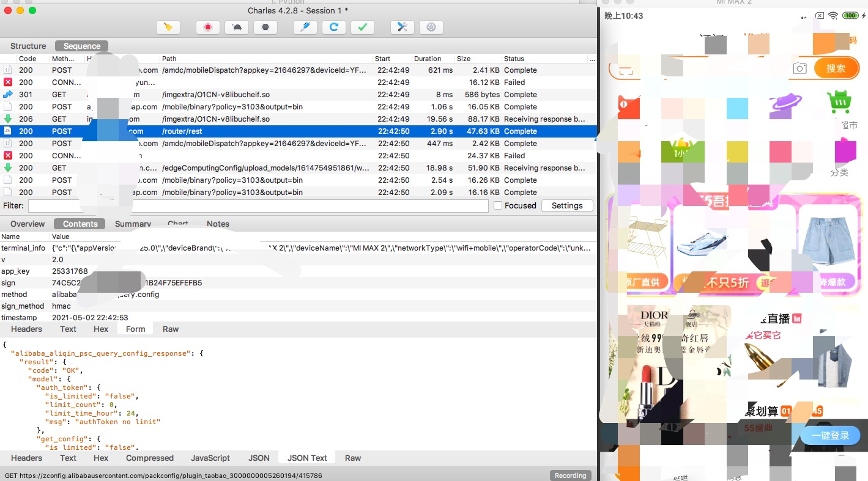The image size is (868, 481).
Task: Select the timestamp value 2021-05-02 22:42:53
Action: (90, 318)
